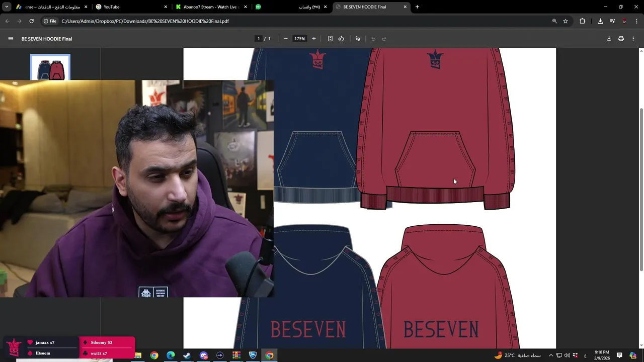Open Chrome three-dot menu
This screenshot has width=644, height=362.
click(x=637, y=21)
